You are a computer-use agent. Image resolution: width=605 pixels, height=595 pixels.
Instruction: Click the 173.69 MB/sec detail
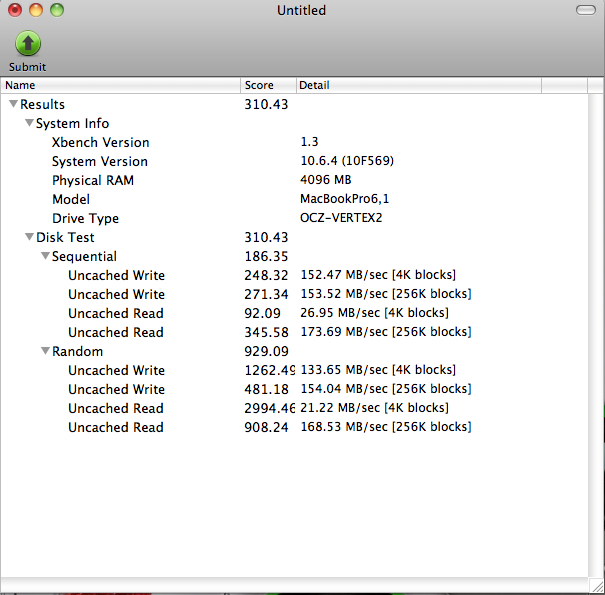pos(386,331)
